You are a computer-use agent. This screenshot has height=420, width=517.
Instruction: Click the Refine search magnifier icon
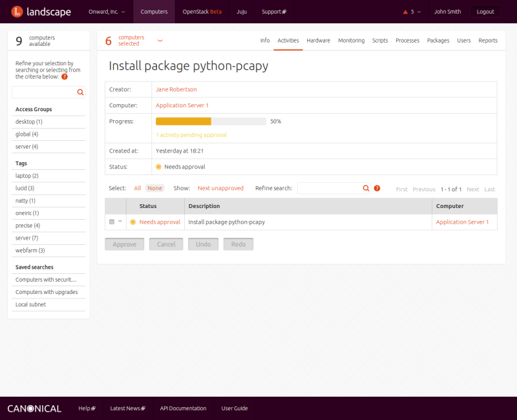point(366,189)
